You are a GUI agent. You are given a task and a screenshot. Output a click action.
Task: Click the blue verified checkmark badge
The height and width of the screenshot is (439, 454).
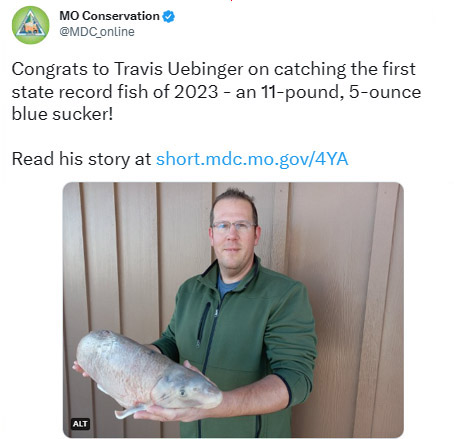pyautogui.click(x=168, y=16)
